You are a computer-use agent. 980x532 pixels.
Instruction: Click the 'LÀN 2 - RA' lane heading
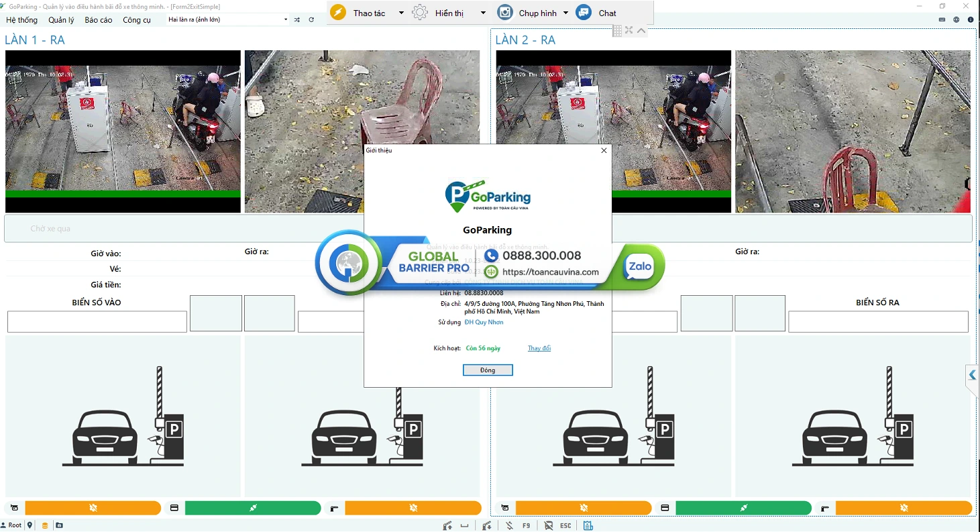coord(525,40)
